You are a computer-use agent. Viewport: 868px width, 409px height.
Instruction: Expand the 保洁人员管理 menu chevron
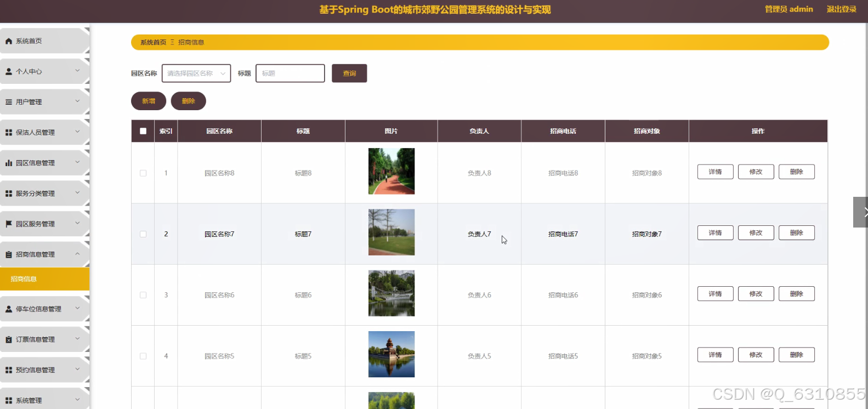tap(77, 132)
